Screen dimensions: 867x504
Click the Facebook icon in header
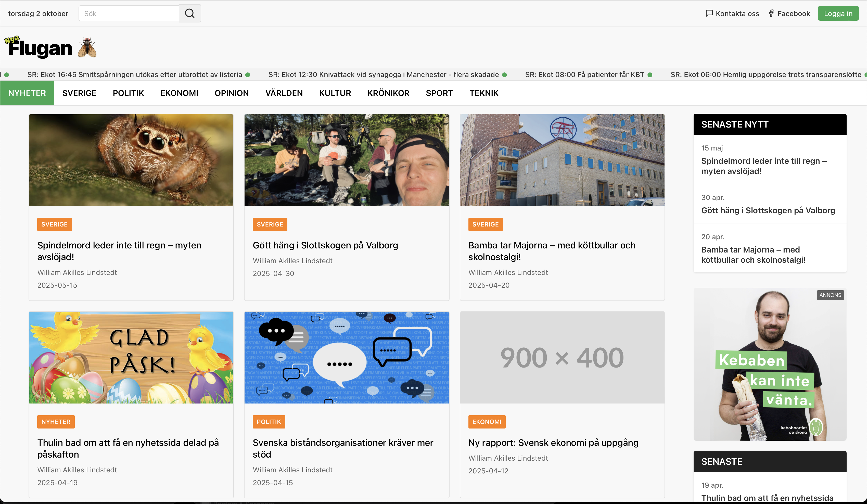pyautogui.click(x=771, y=14)
